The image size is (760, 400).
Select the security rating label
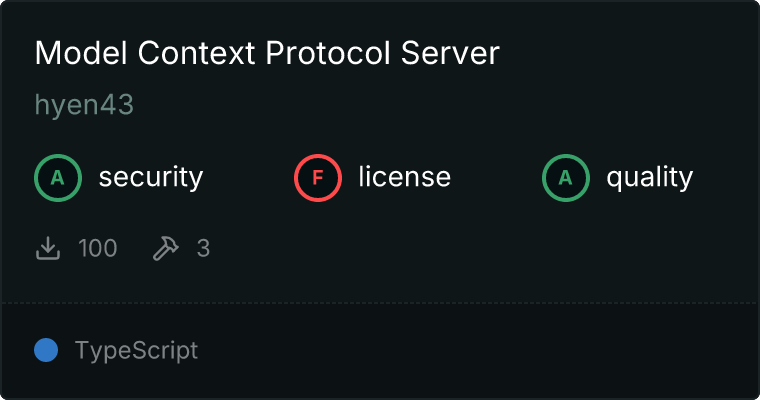tap(151, 178)
